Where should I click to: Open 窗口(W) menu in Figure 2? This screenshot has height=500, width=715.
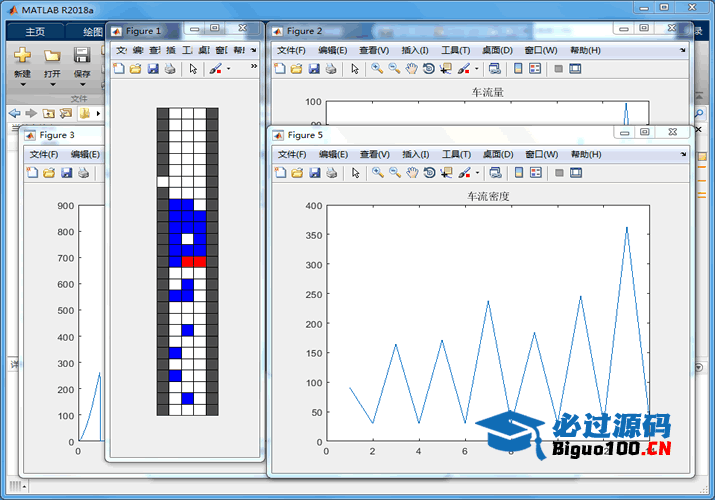541,50
